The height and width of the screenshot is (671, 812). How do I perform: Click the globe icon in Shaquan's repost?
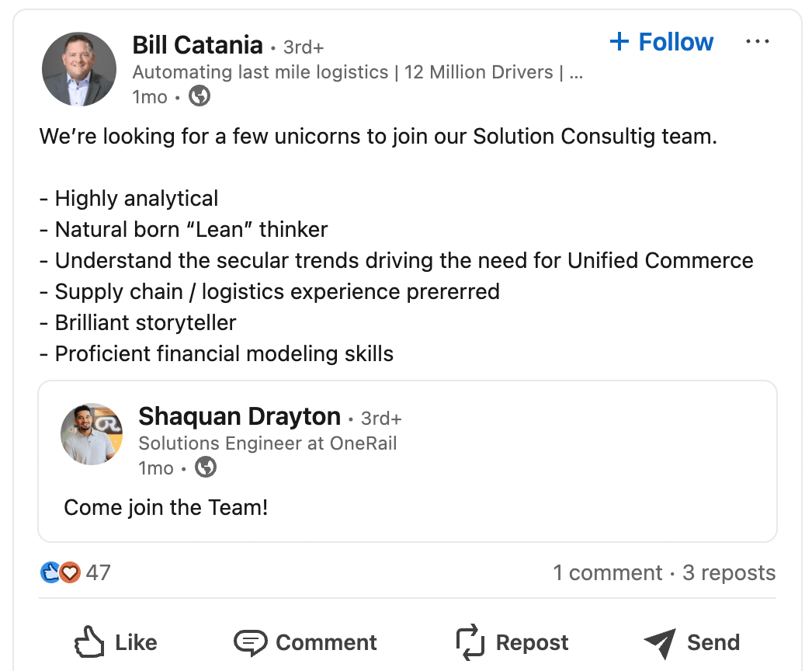206,468
